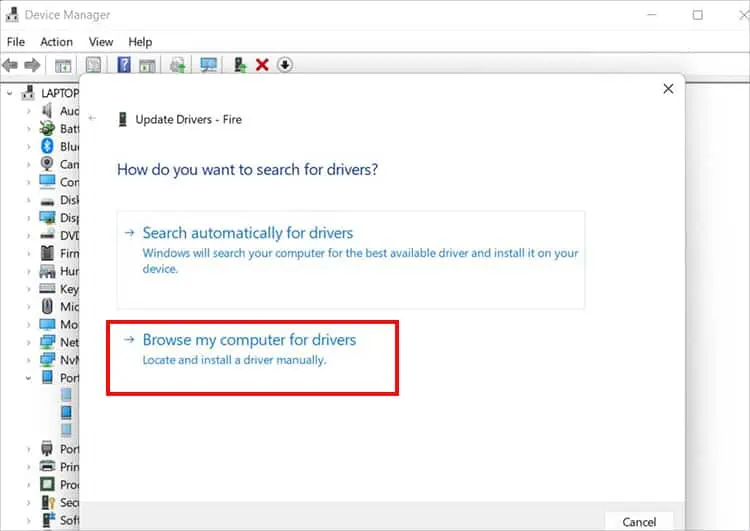Click the red X uninstall device toolbar icon
This screenshot has height=531, width=750.
(262, 65)
